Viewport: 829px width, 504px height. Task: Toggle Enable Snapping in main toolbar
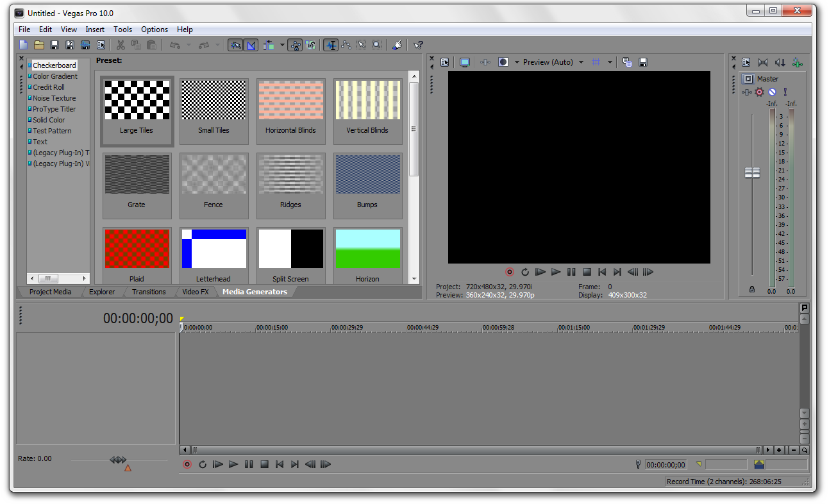[x=235, y=45]
